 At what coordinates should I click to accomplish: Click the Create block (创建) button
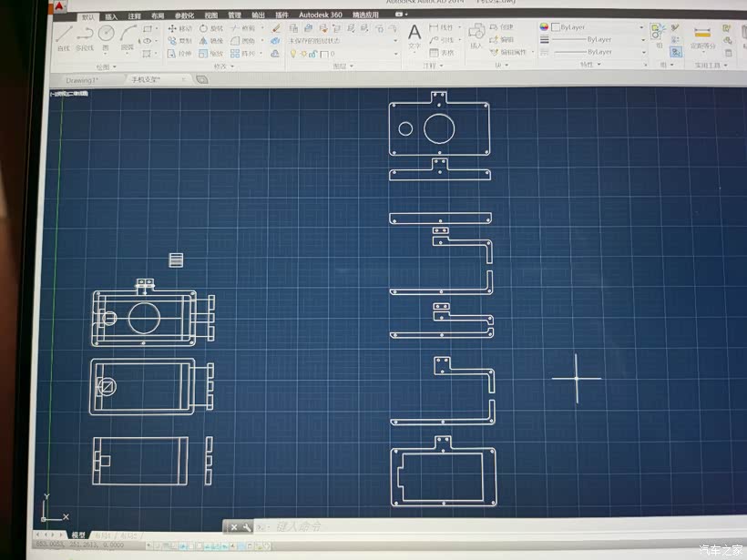501,28
